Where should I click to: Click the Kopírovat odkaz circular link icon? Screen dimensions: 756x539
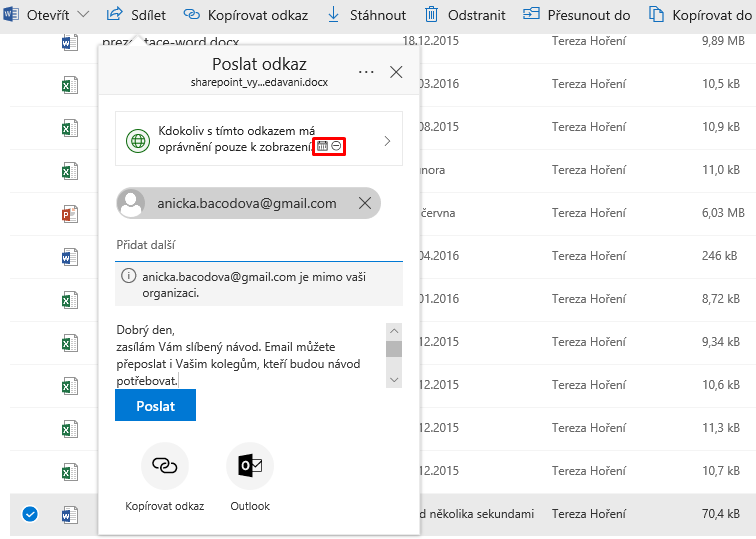(x=164, y=466)
